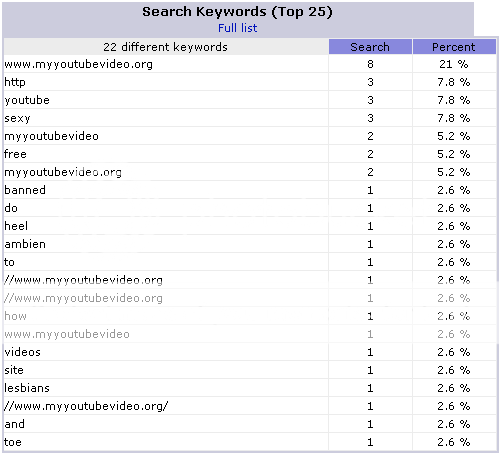The width and height of the screenshot is (500, 456).
Task: Click the 2.6 % value in the site row
Action: click(454, 370)
